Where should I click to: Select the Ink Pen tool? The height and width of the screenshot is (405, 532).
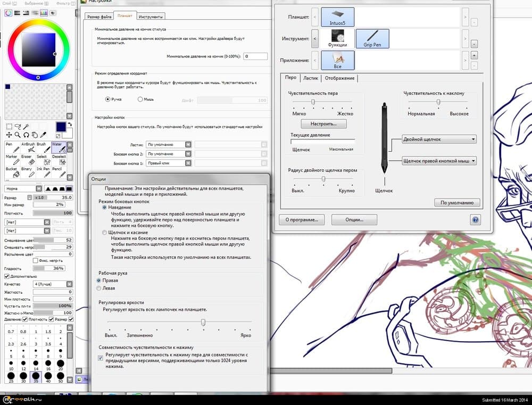(x=42, y=172)
